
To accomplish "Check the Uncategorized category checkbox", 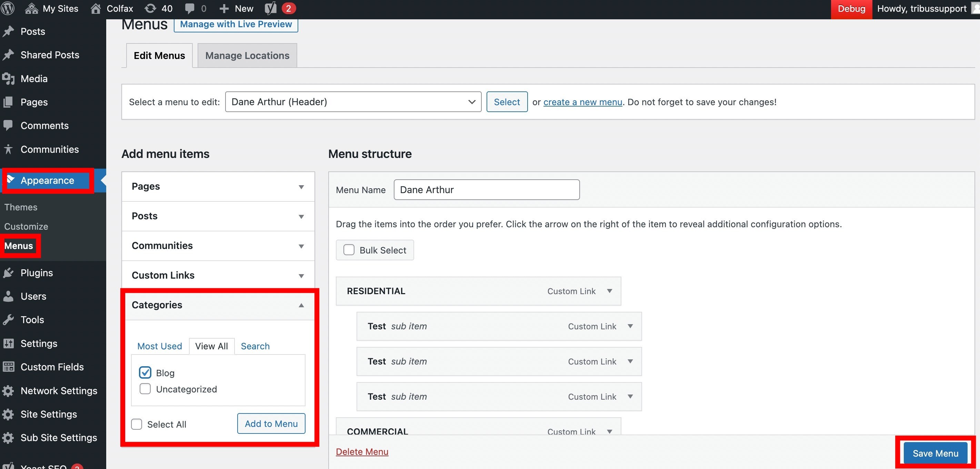I will tap(145, 389).
